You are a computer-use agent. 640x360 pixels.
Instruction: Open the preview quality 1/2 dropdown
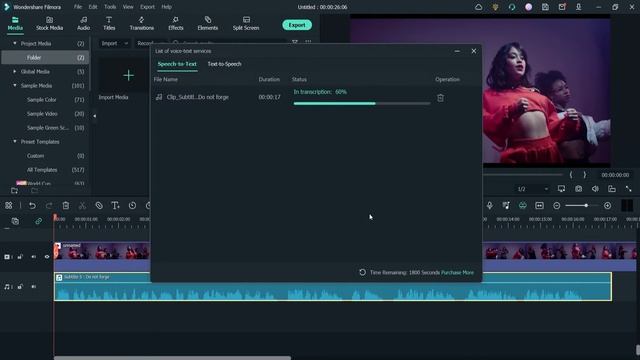[x=533, y=189]
